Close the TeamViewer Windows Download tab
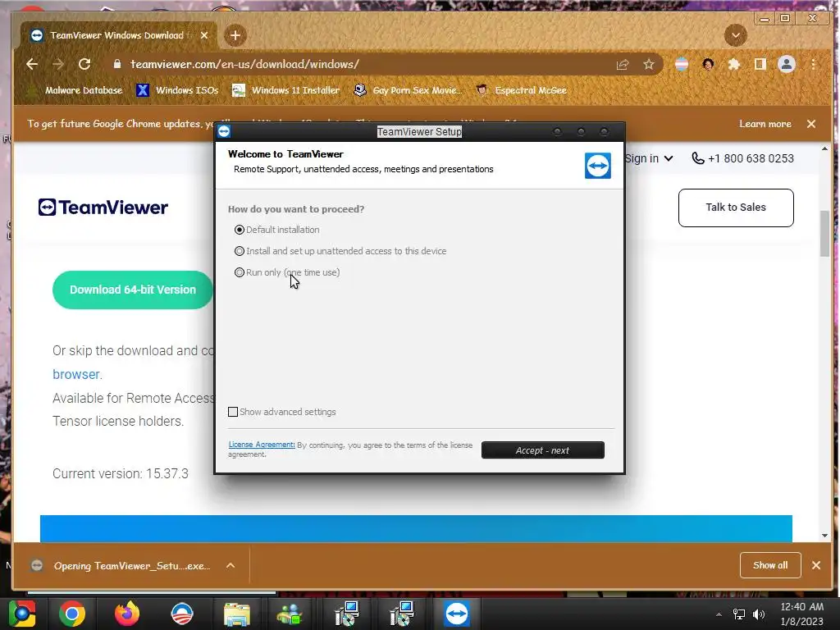The image size is (840, 630). click(204, 35)
